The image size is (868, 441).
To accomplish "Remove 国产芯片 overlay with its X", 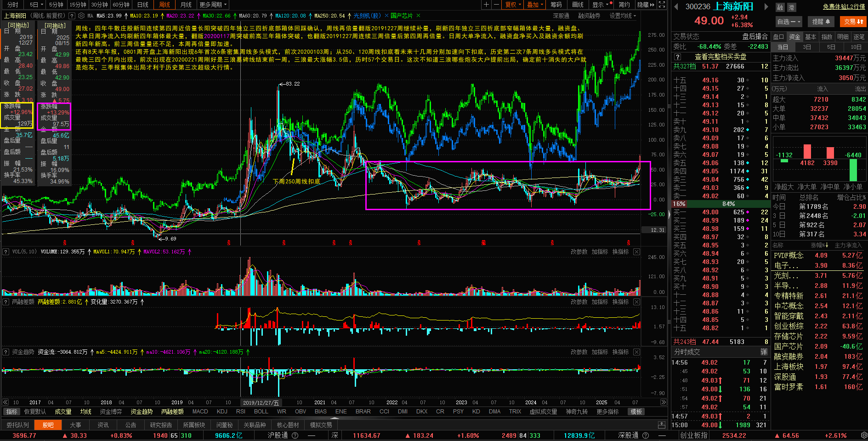I will 418,16.
